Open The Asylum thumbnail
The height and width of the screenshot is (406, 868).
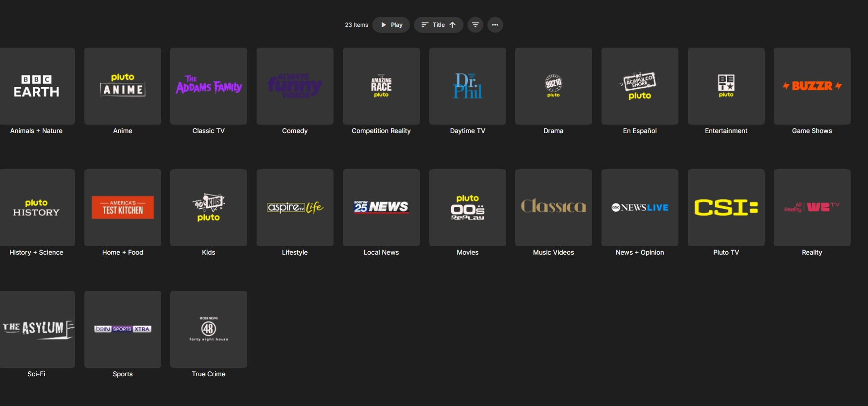(36, 329)
